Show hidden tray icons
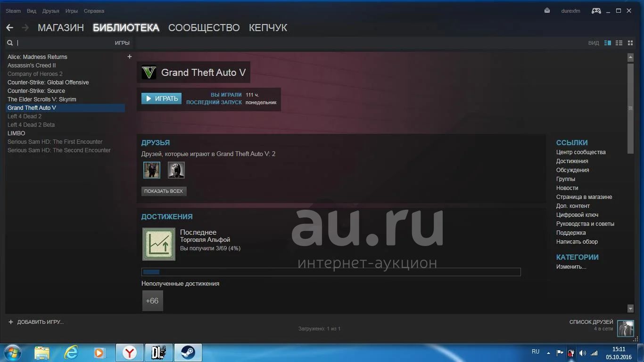Viewport: 644px width, 362px height. (x=548, y=353)
